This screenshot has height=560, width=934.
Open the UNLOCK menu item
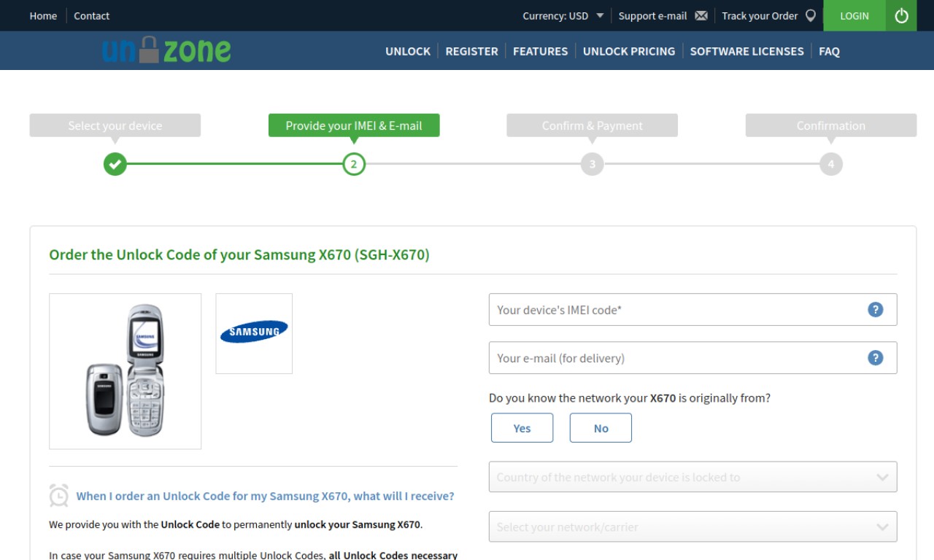408,51
